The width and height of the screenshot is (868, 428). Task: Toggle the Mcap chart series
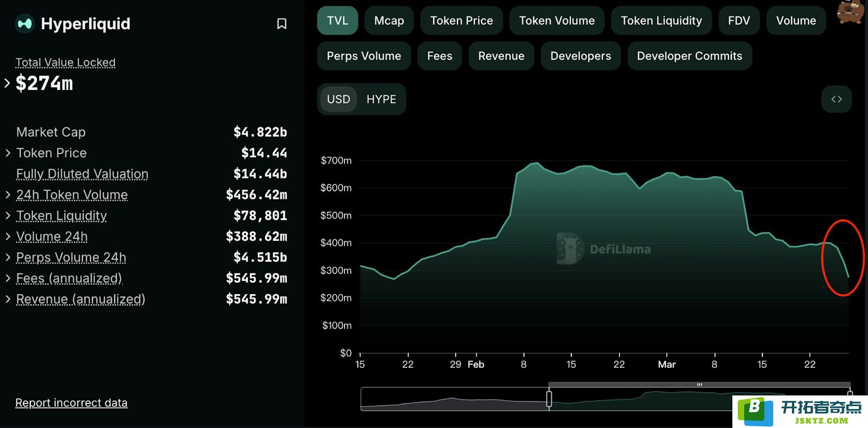tap(389, 21)
